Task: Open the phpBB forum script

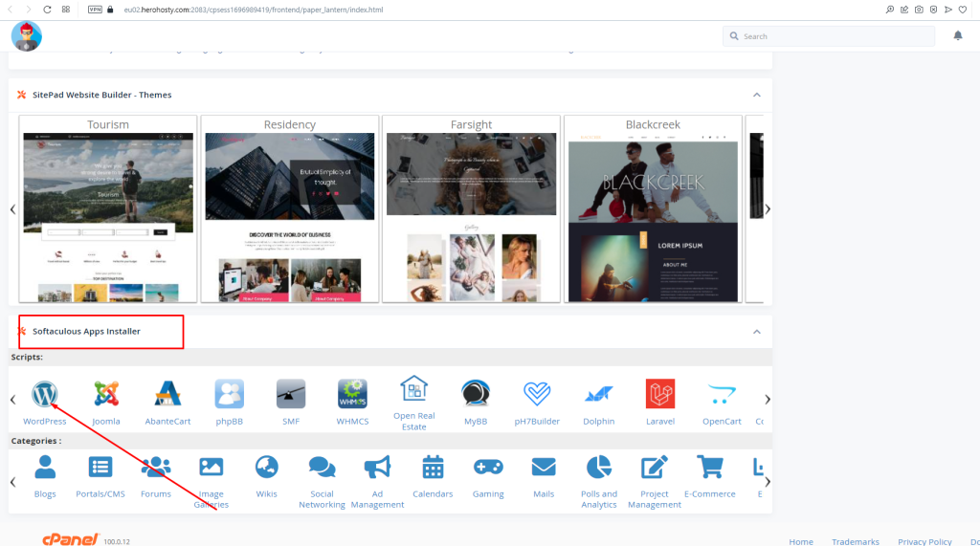Action: [x=230, y=394]
